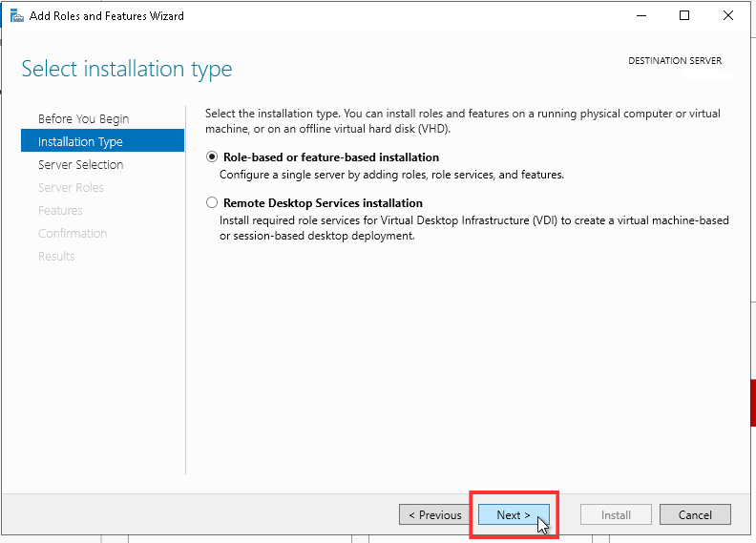Go back with the Previous button

click(435, 515)
